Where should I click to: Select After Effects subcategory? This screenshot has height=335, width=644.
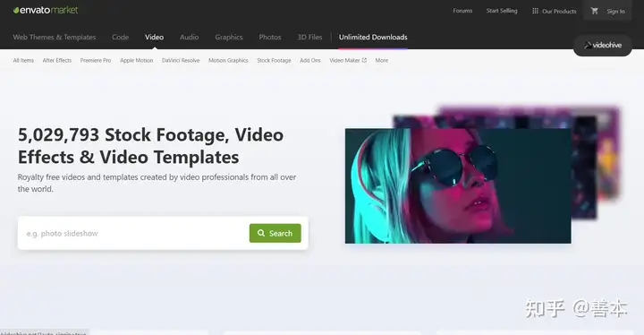(x=57, y=61)
